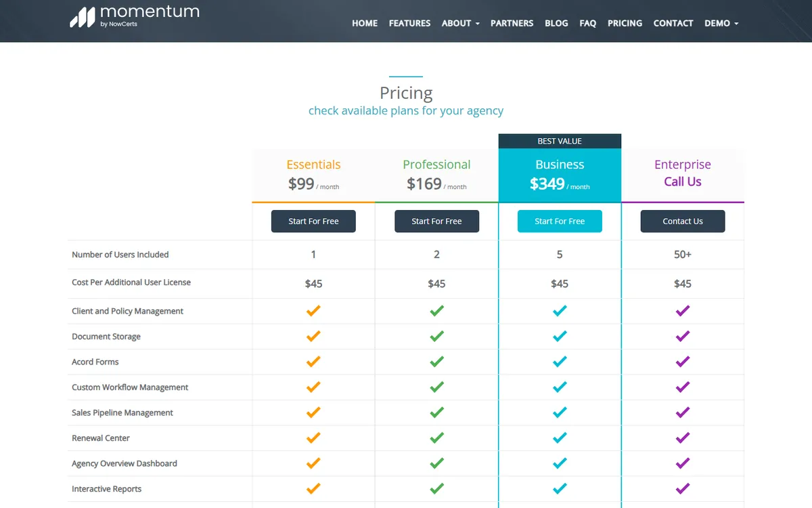
Task: Click the $169 / month price
Action: (436, 184)
